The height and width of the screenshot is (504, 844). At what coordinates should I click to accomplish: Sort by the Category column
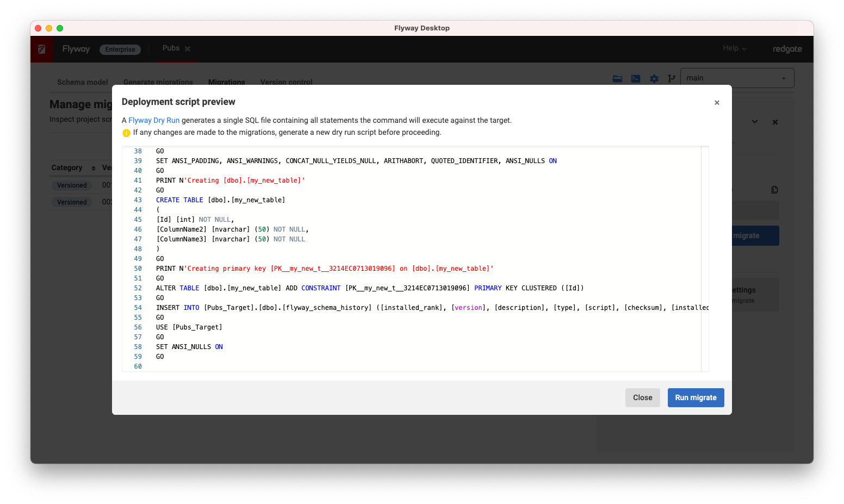[94, 168]
